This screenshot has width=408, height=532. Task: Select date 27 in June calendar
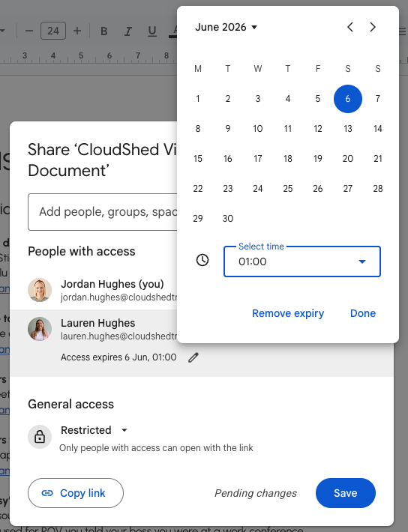pos(348,188)
